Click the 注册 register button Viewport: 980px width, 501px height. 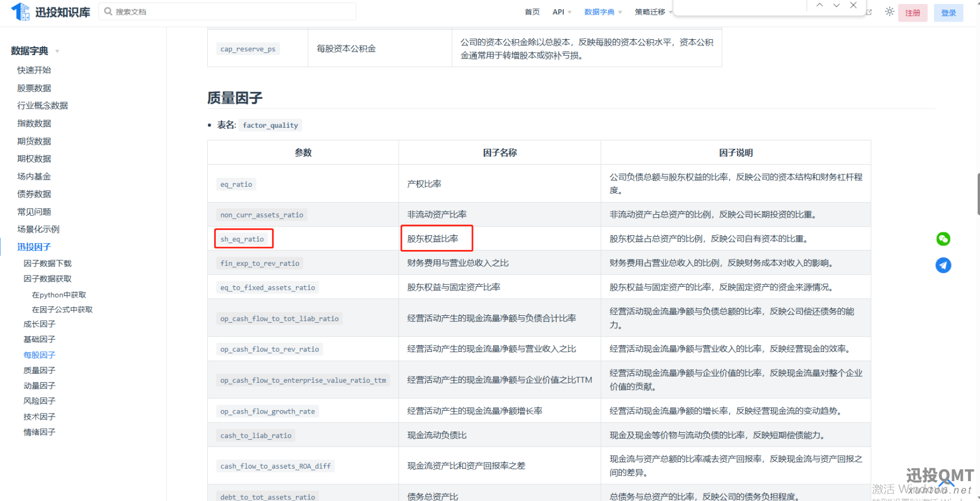tap(912, 12)
